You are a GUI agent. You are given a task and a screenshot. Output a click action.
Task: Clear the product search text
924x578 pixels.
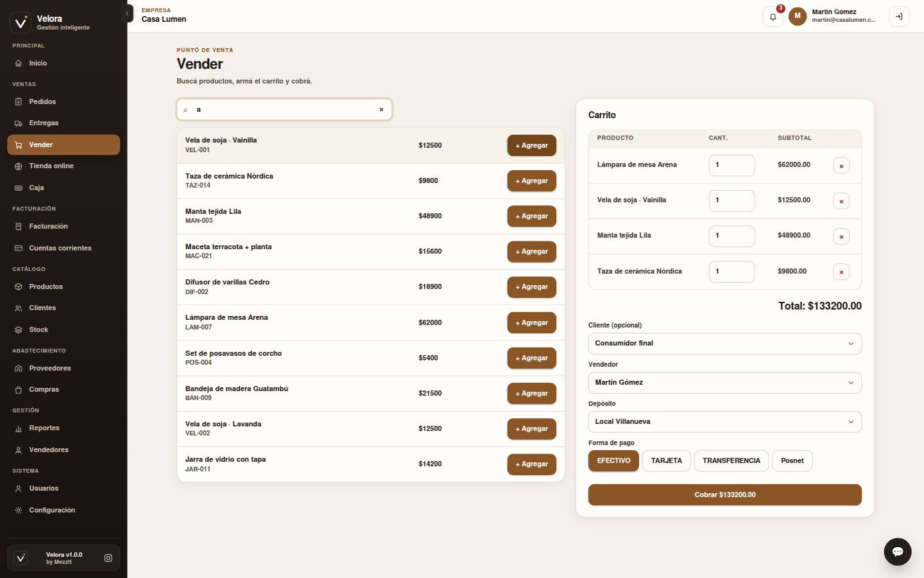(x=381, y=110)
